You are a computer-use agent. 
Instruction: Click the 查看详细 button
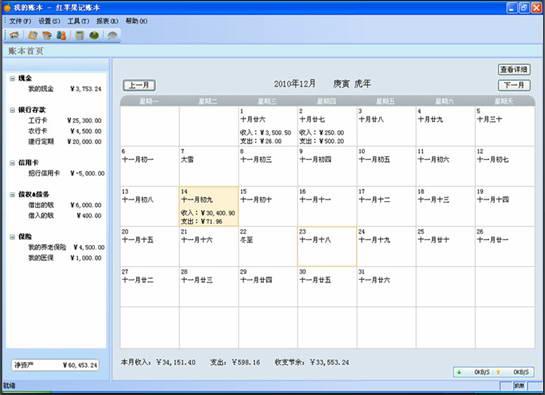514,70
